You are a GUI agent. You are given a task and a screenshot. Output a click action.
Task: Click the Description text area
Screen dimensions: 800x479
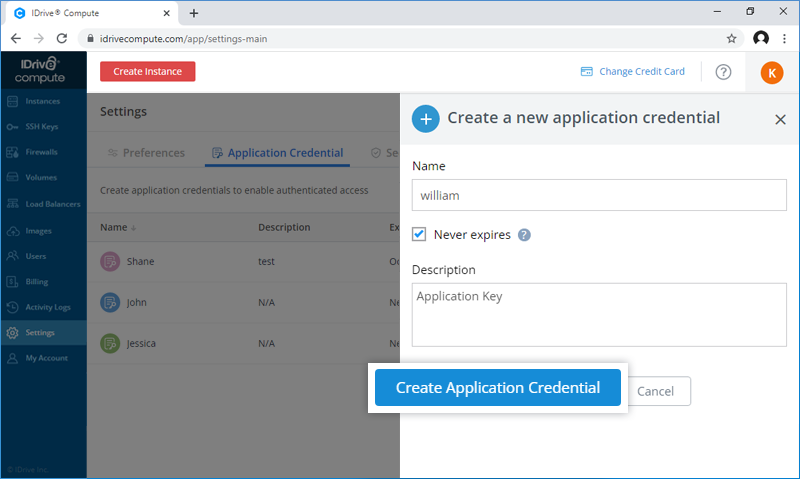(x=599, y=315)
